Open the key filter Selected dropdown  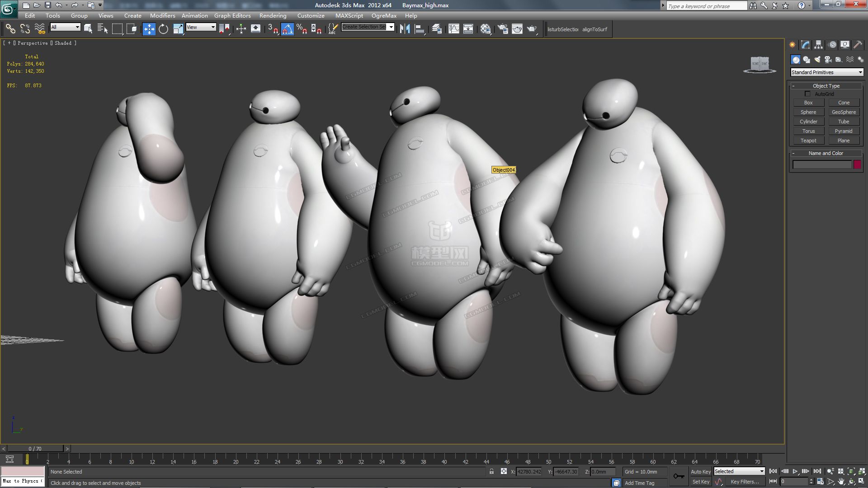click(739, 471)
